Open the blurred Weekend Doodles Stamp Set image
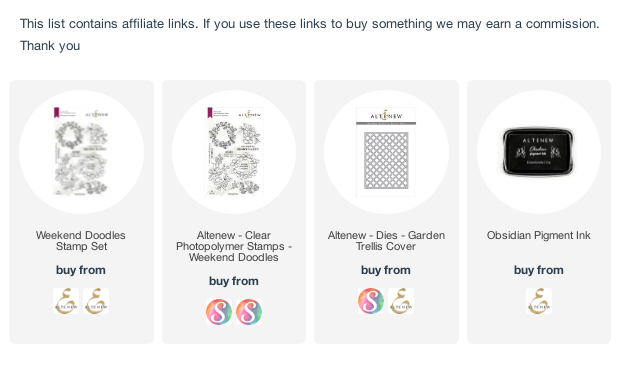 click(81, 152)
